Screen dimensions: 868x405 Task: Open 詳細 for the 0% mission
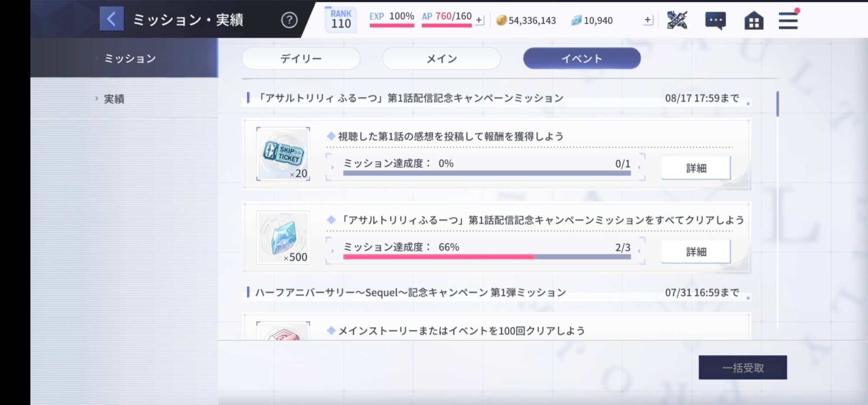click(x=696, y=168)
